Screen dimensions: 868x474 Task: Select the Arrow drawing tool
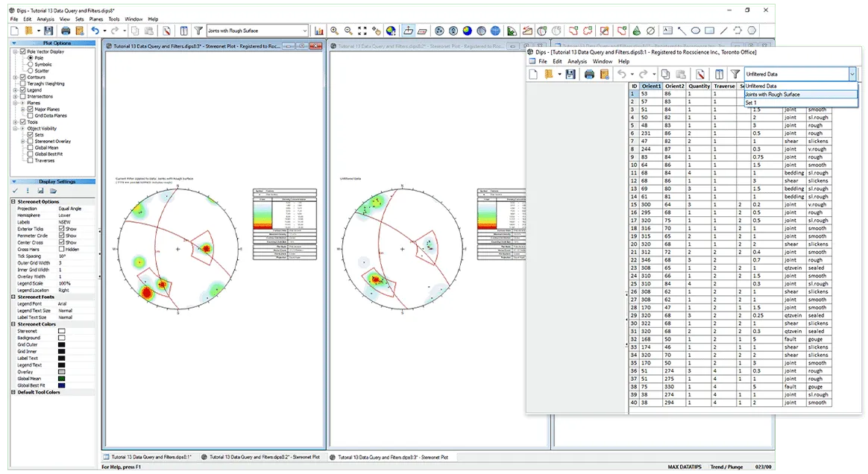point(682,31)
